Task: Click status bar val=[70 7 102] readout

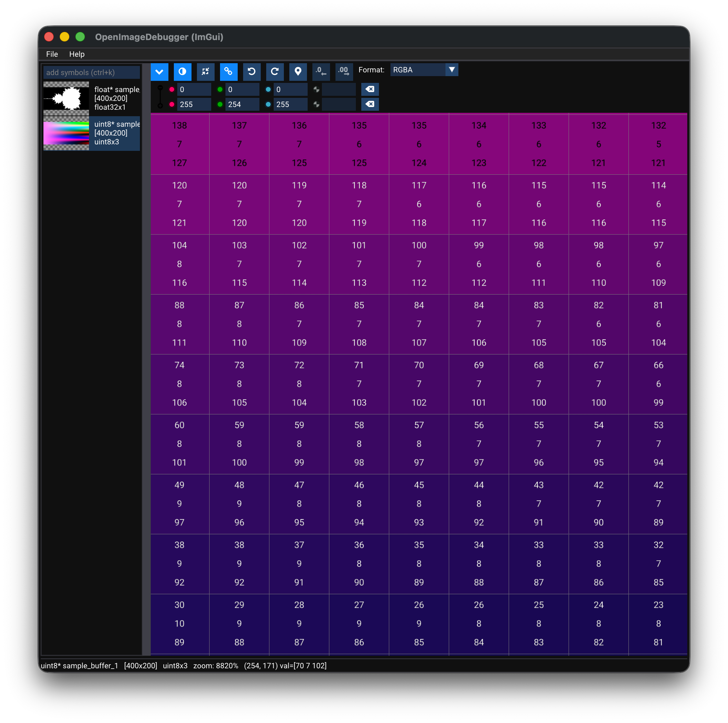Action: (303, 665)
